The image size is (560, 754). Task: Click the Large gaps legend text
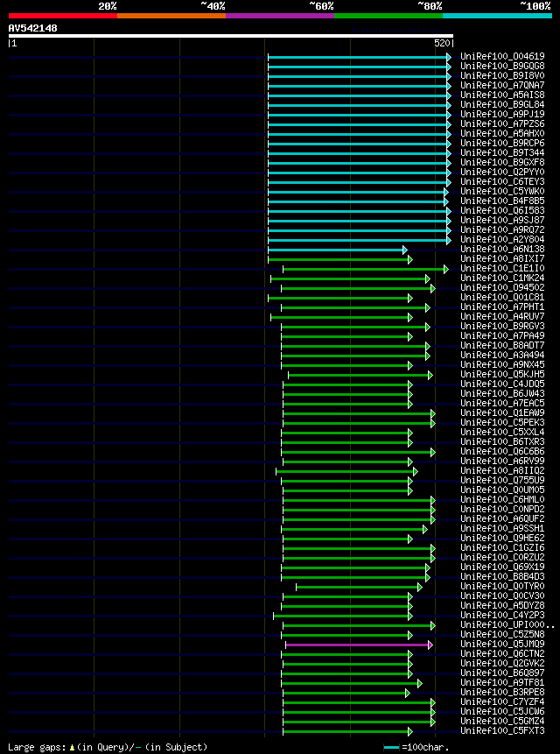[x=108, y=747]
